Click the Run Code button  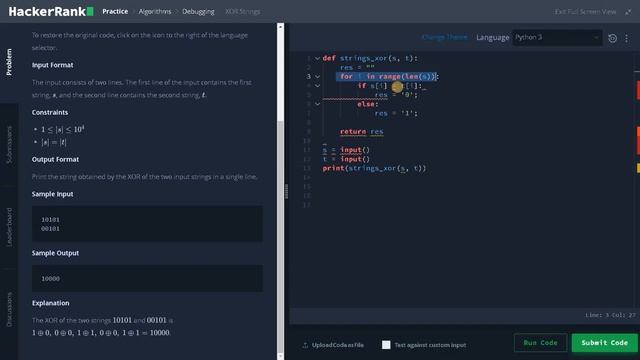(540, 342)
